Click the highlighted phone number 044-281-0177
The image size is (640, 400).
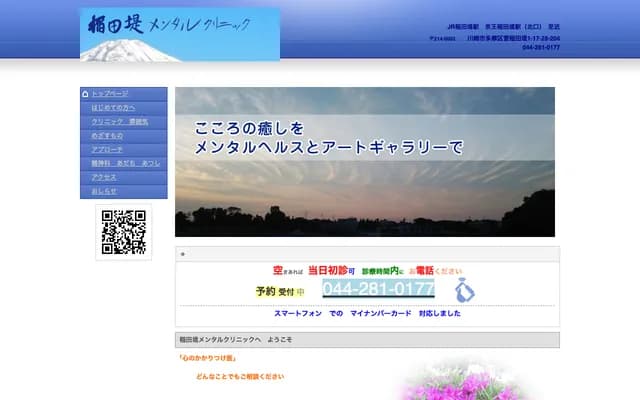(378, 289)
